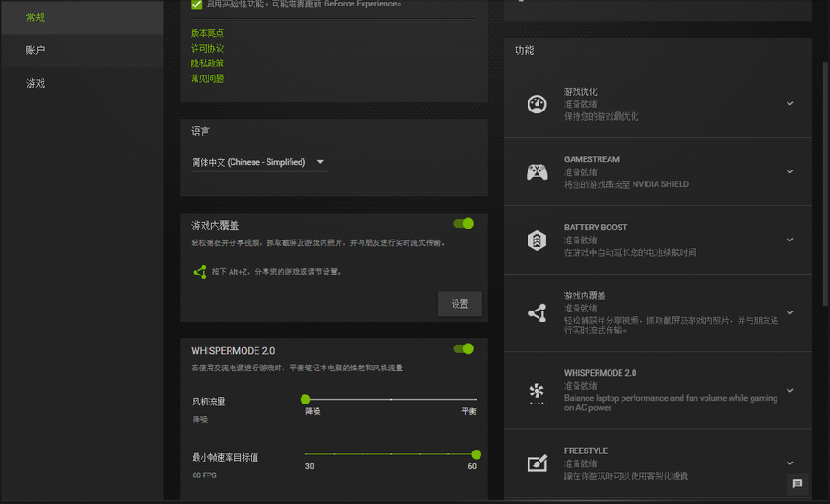Click the 功能 section heading

tap(524, 51)
